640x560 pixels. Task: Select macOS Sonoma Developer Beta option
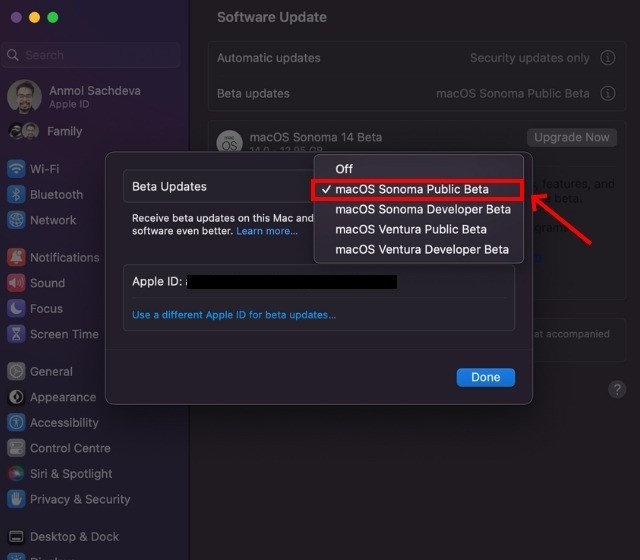(x=419, y=209)
